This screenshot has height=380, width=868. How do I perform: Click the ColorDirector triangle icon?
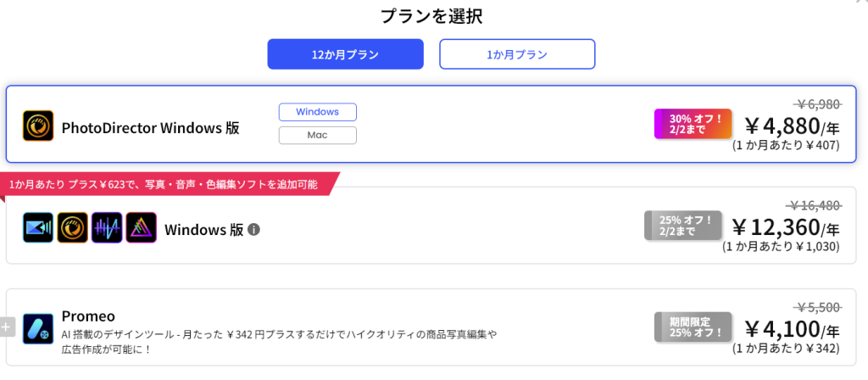pyautogui.click(x=141, y=228)
